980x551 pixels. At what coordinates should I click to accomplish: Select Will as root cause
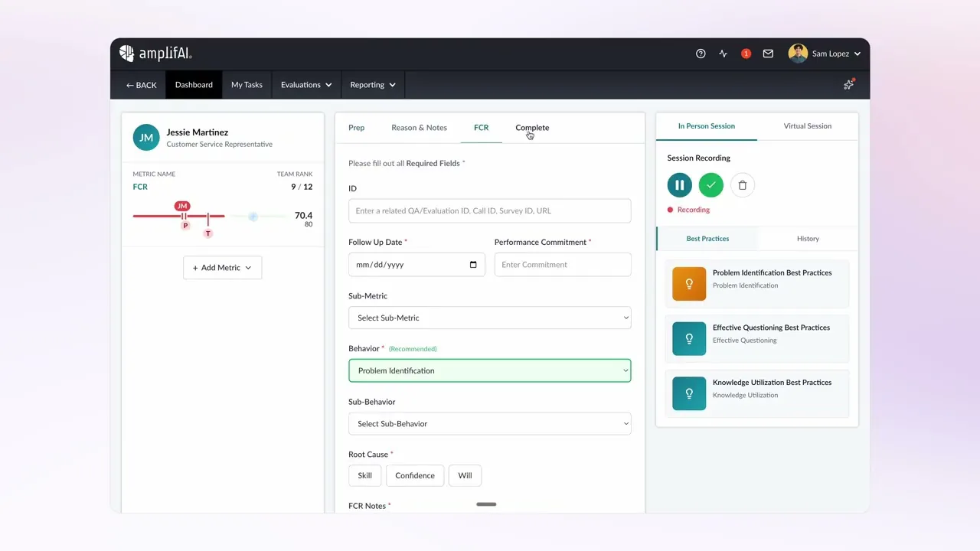pyautogui.click(x=465, y=475)
